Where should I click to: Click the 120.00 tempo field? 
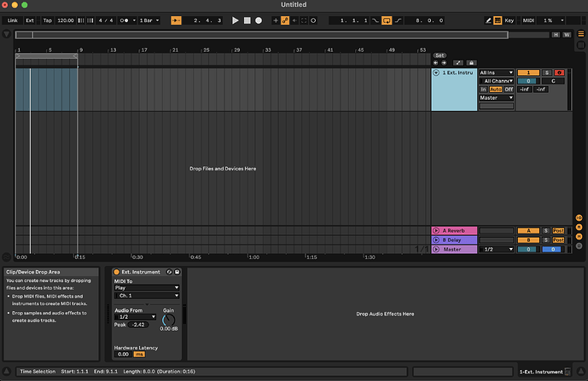coord(65,20)
